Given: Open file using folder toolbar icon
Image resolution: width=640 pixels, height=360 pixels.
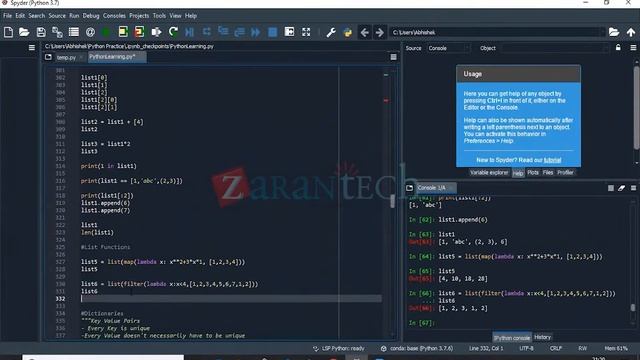Looking at the screenshot, I should click(x=24, y=32).
